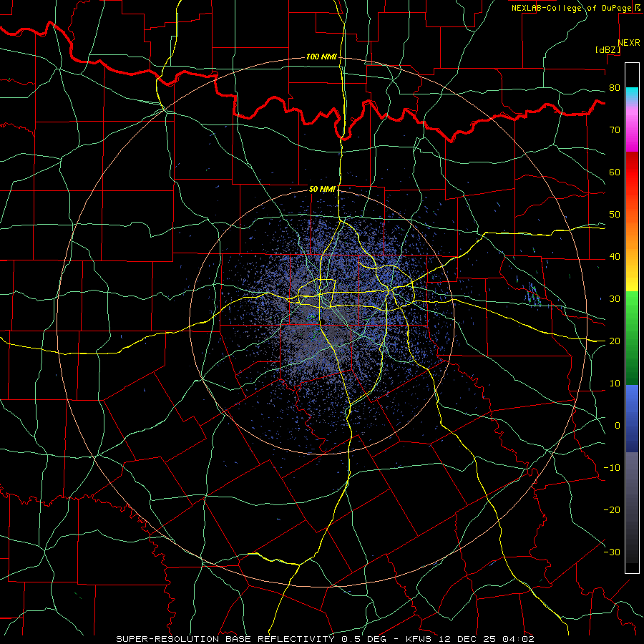Click the '50' value on the dBZ scale
Image resolution: width=644 pixels, height=644 pixels.
(x=615, y=215)
